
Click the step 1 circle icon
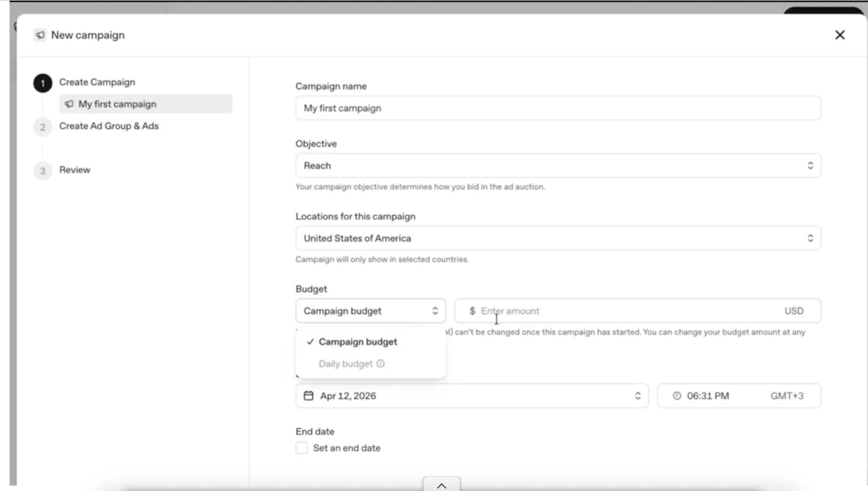(43, 83)
